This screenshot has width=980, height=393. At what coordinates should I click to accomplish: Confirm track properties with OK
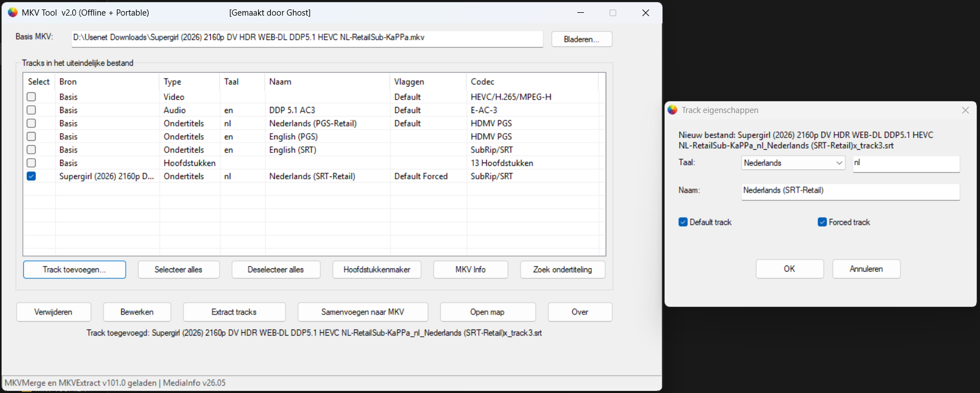[x=789, y=269]
